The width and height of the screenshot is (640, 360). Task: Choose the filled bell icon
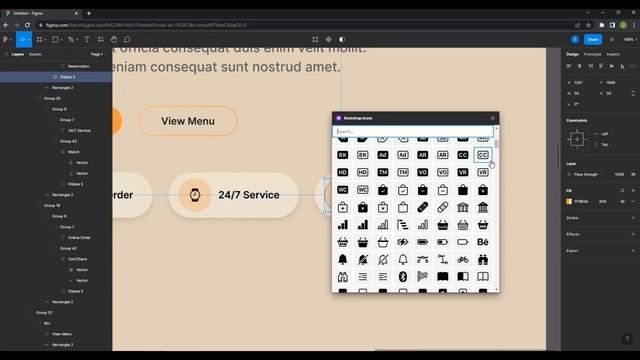click(x=342, y=260)
